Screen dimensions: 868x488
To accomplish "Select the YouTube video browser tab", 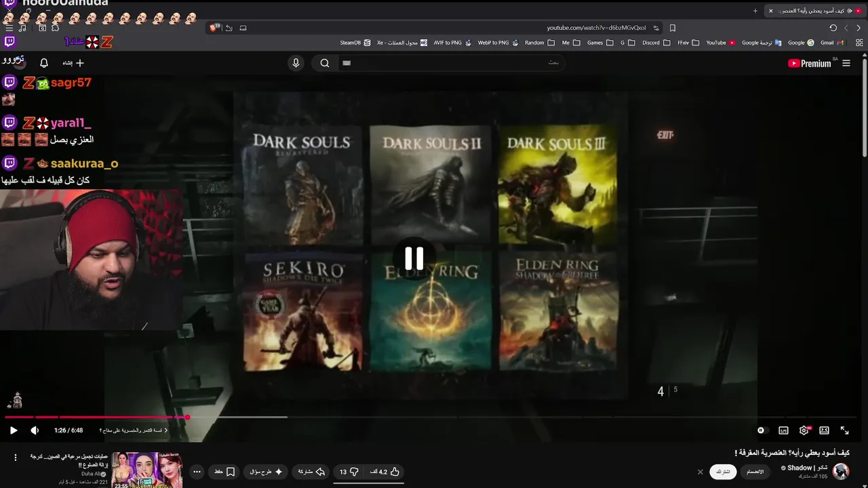I will (816, 11).
